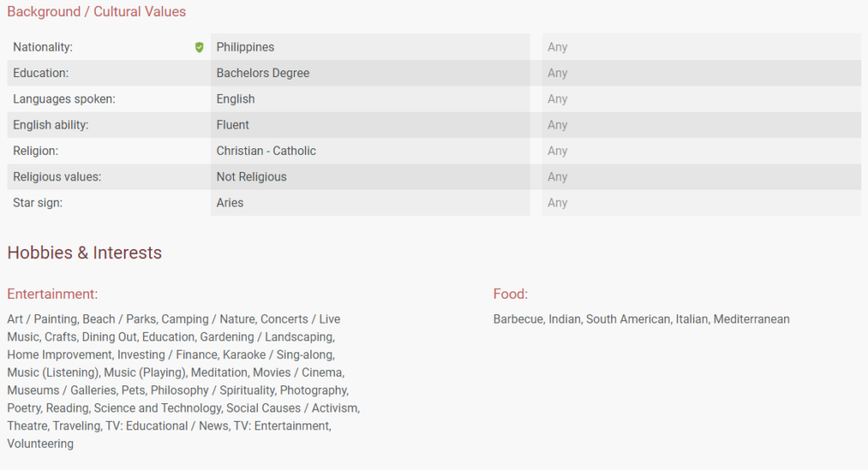
Task: Click the Background / Cultural Values heading
Action: tap(97, 12)
